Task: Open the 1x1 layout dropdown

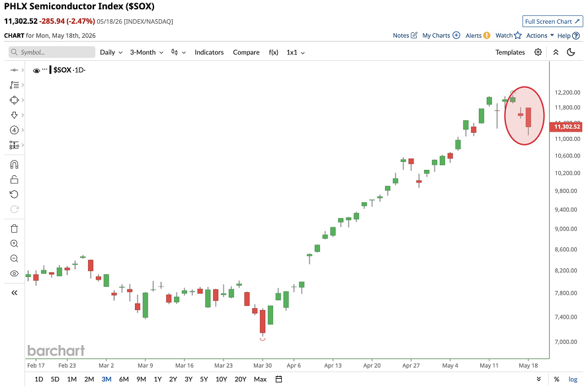Action: [296, 52]
